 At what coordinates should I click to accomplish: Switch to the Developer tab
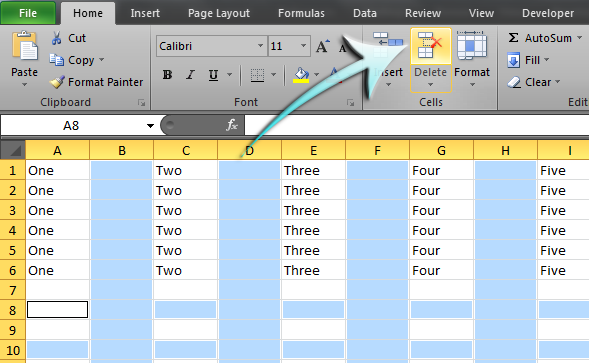[548, 13]
